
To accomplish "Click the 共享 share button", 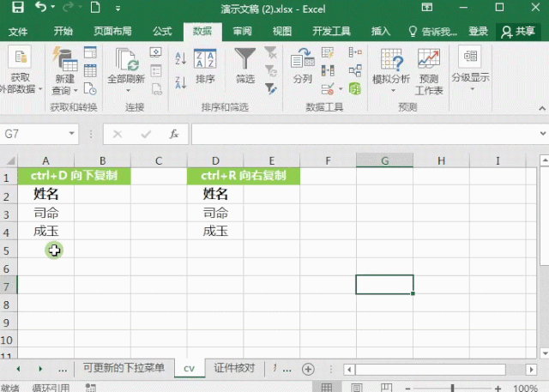I will 518,32.
